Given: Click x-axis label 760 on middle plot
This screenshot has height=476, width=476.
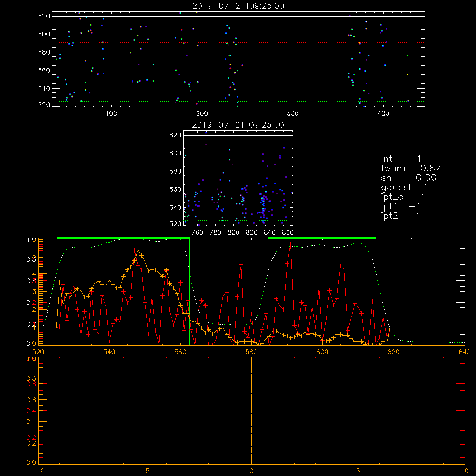Looking at the screenshot, I should [x=198, y=233].
